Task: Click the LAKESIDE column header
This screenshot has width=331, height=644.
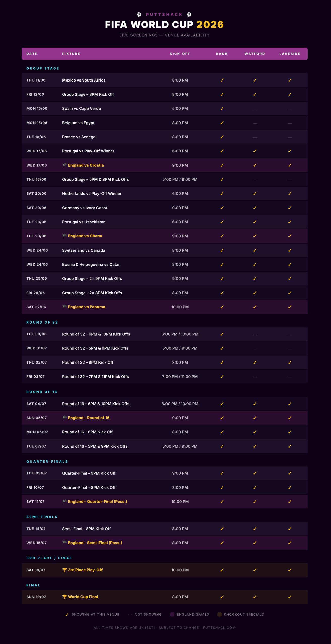Action: coord(290,54)
